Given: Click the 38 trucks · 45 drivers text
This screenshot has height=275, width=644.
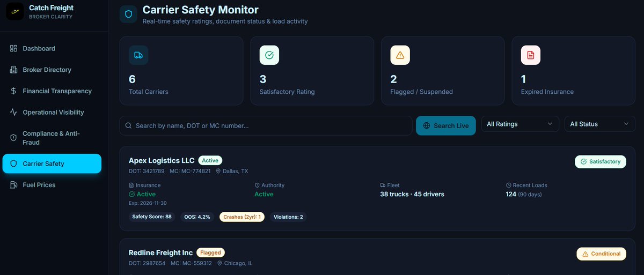Looking at the screenshot, I should click(x=412, y=194).
